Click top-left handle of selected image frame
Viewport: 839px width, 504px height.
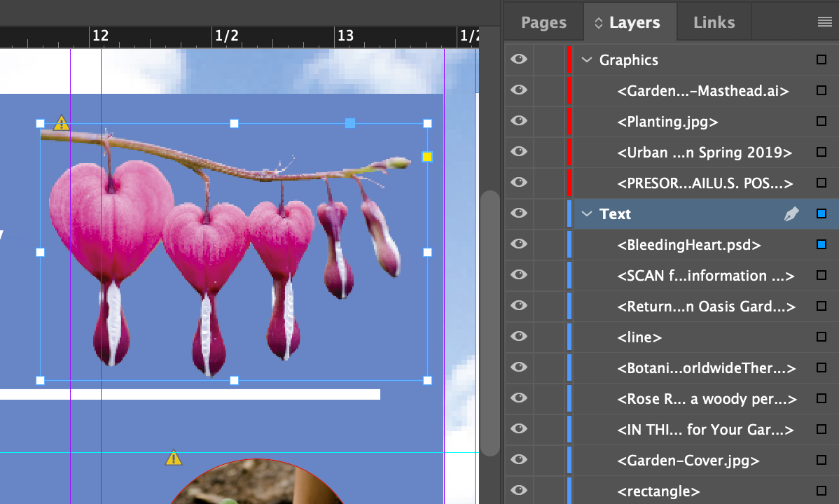tap(40, 124)
